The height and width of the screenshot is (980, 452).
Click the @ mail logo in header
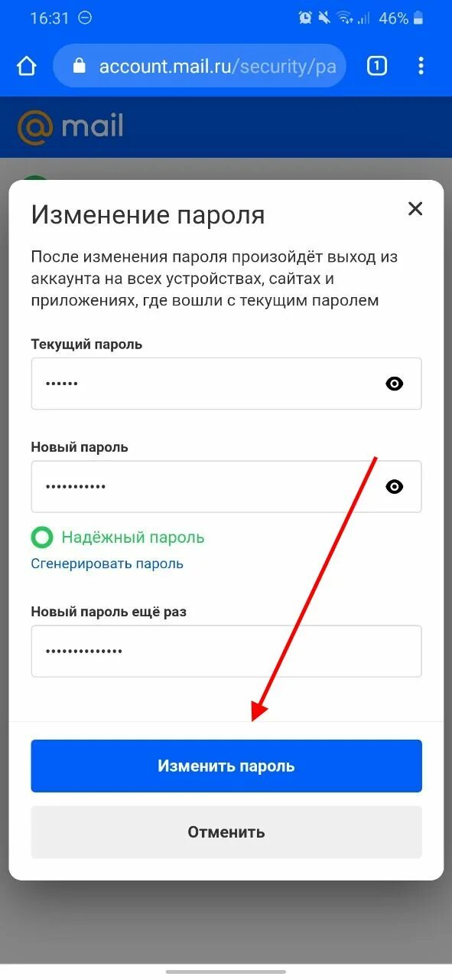[70, 127]
